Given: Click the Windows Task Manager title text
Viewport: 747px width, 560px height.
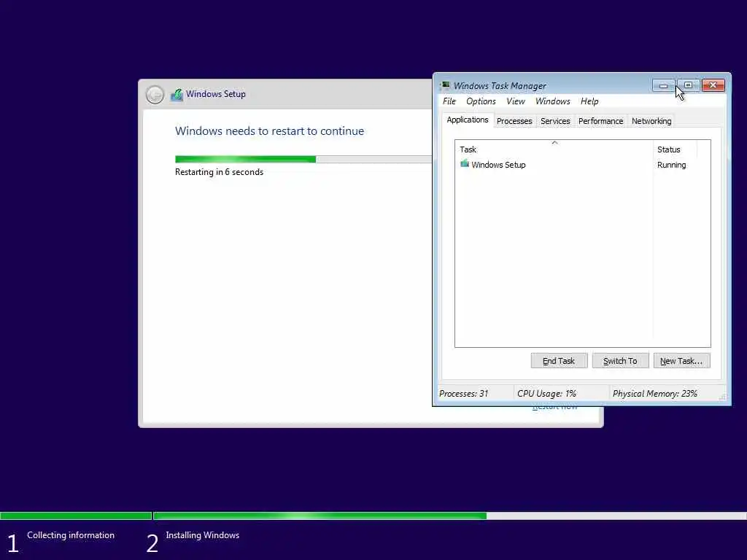Looking at the screenshot, I should coord(500,86).
